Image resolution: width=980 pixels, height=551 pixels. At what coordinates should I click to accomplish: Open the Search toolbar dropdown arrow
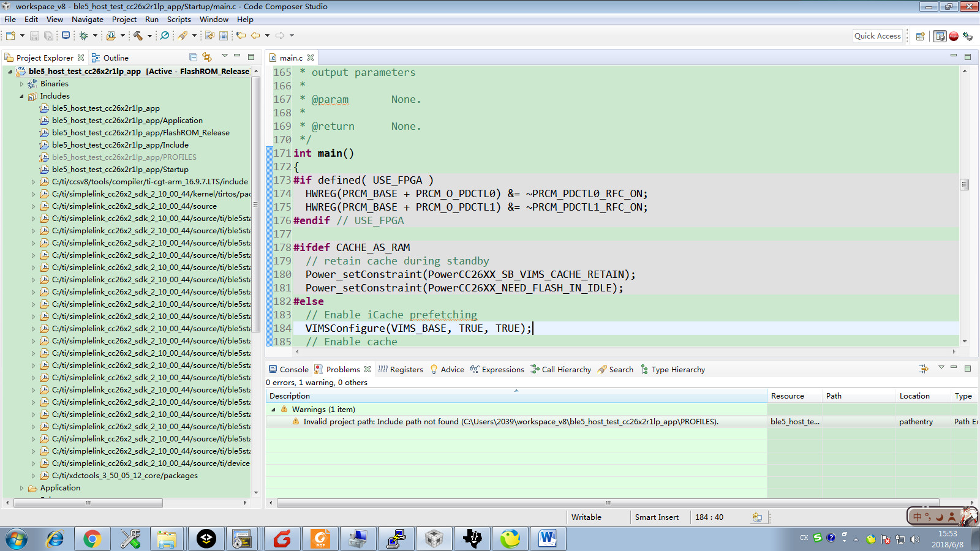point(194,36)
